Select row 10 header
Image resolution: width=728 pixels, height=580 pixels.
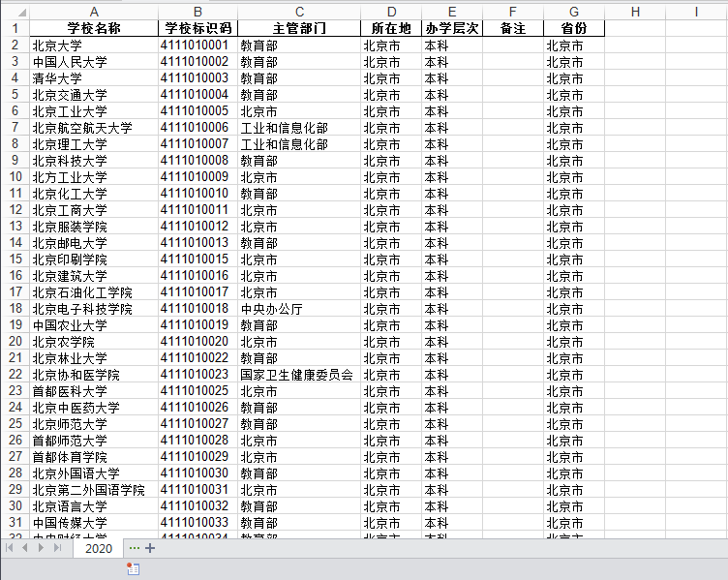(x=15, y=177)
